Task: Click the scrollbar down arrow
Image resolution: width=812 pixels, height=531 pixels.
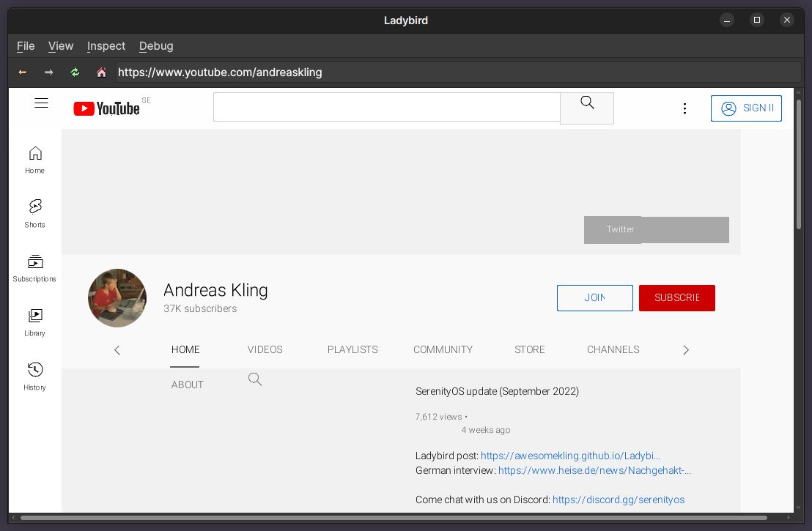Action: pos(799,508)
